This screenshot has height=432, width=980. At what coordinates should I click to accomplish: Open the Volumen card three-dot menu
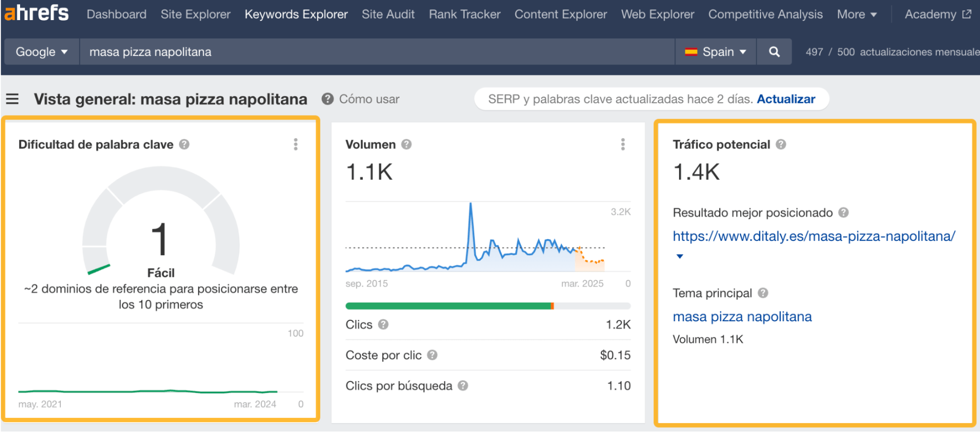click(623, 144)
